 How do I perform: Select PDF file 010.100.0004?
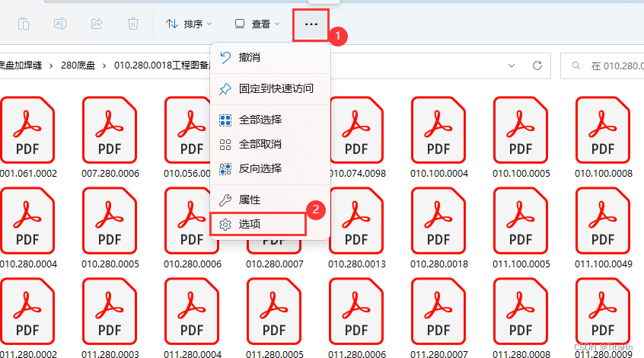tap(438, 138)
